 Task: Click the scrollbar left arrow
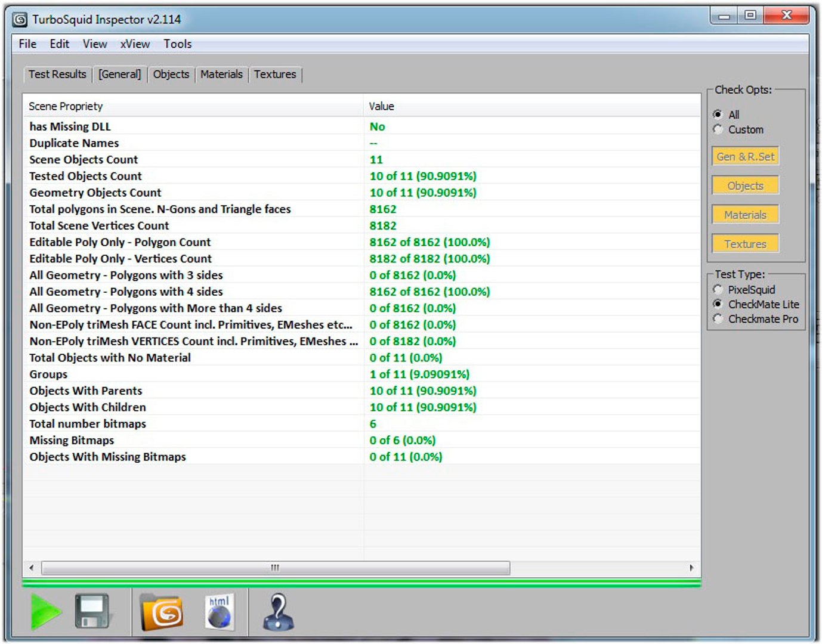coord(32,568)
